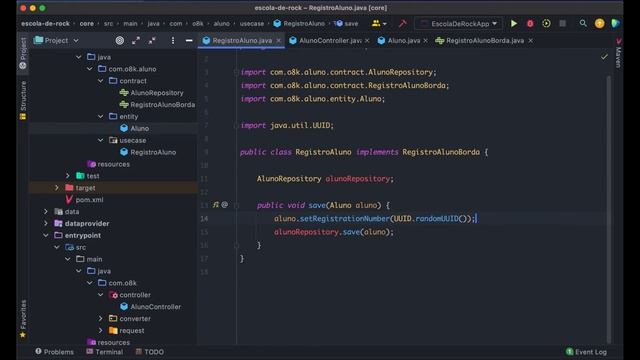The image size is (640, 360).
Task: Close the Aluno.java tab
Action: pyautogui.click(x=425, y=40)
